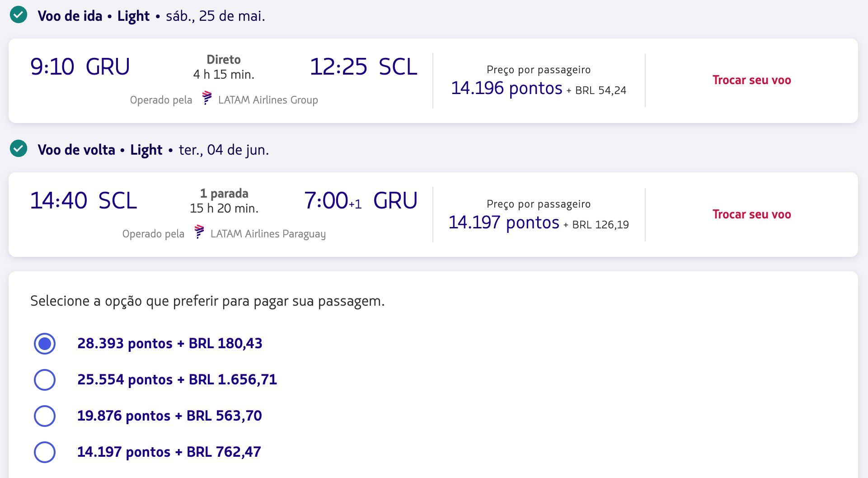
Task: Click the Direto flight duration label
Action: (224, 60)
